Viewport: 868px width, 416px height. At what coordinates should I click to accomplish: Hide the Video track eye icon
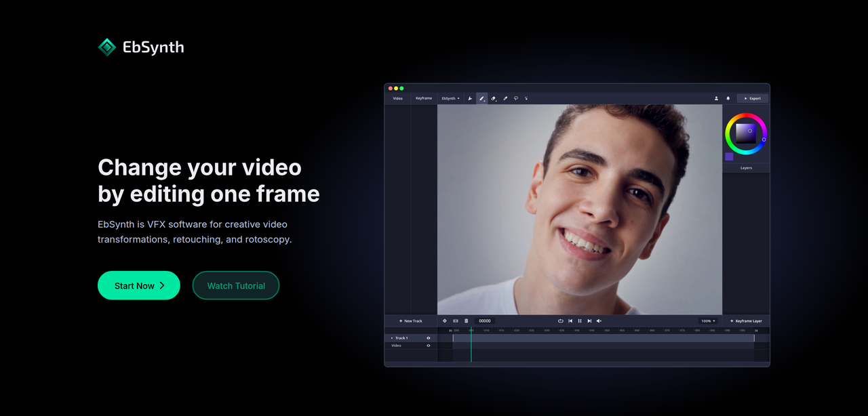tap(429, 346)
